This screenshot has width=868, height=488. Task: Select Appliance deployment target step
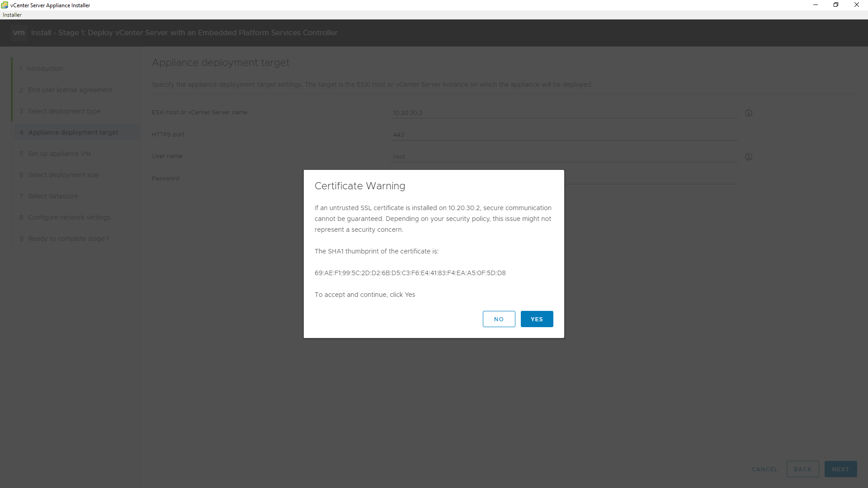[x=73, y=132]
